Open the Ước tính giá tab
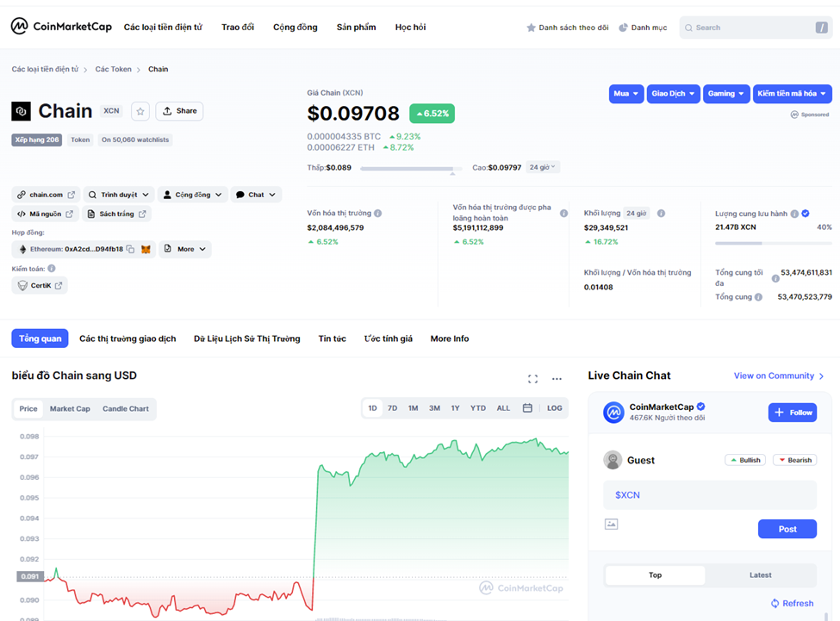 (x=388, y=338)
